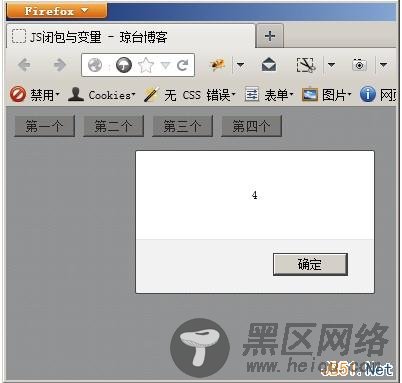Open the address bar history dropdown
The image size is (402, 383).
165,66
